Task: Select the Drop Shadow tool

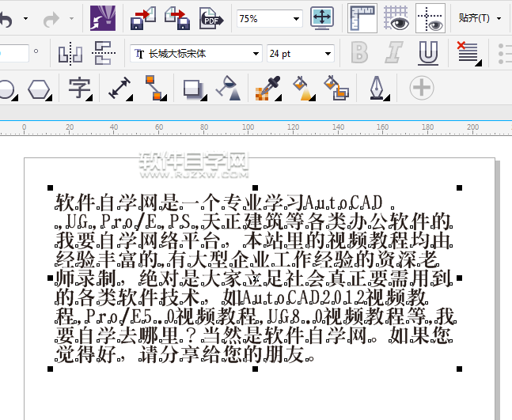Action: tap(195, 89)
